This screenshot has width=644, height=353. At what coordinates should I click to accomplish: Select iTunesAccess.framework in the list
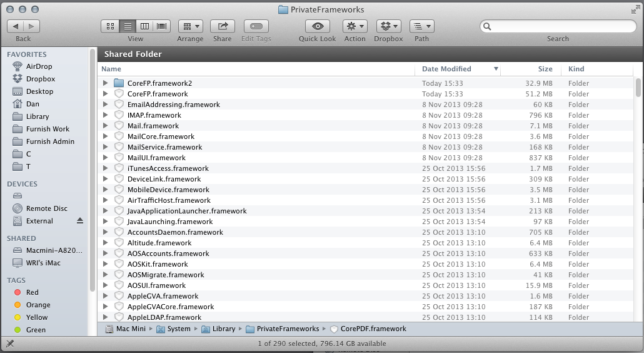[366, 168]
